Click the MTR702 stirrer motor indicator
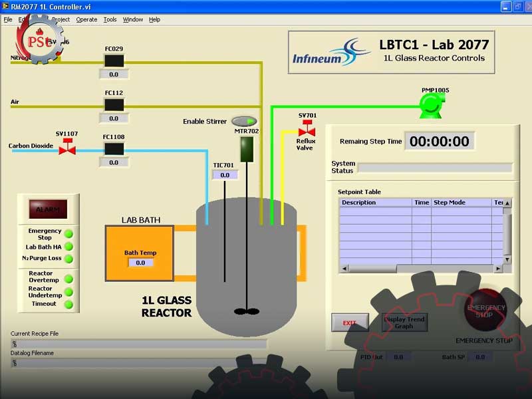 pyautogui.click(x=247, y=149)
